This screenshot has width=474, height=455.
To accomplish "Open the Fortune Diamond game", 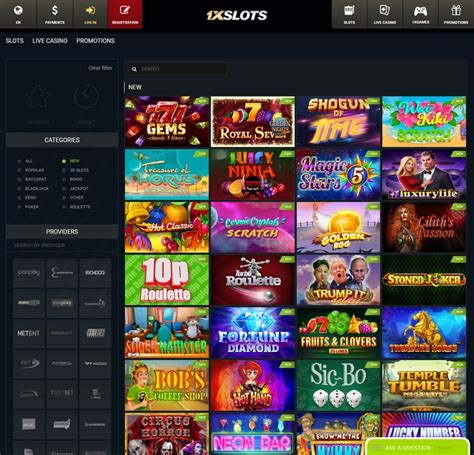I will tap(253, 333).
